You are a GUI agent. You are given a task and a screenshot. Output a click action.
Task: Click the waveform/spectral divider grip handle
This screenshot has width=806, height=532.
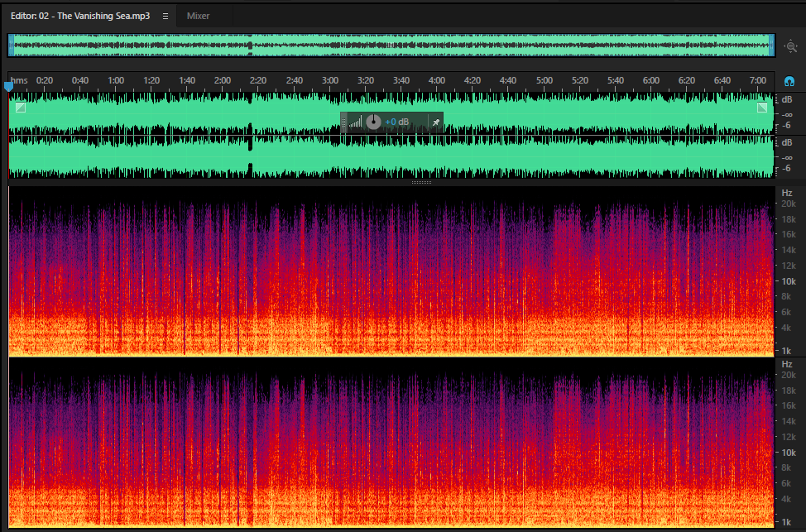[x=421, y=182]
